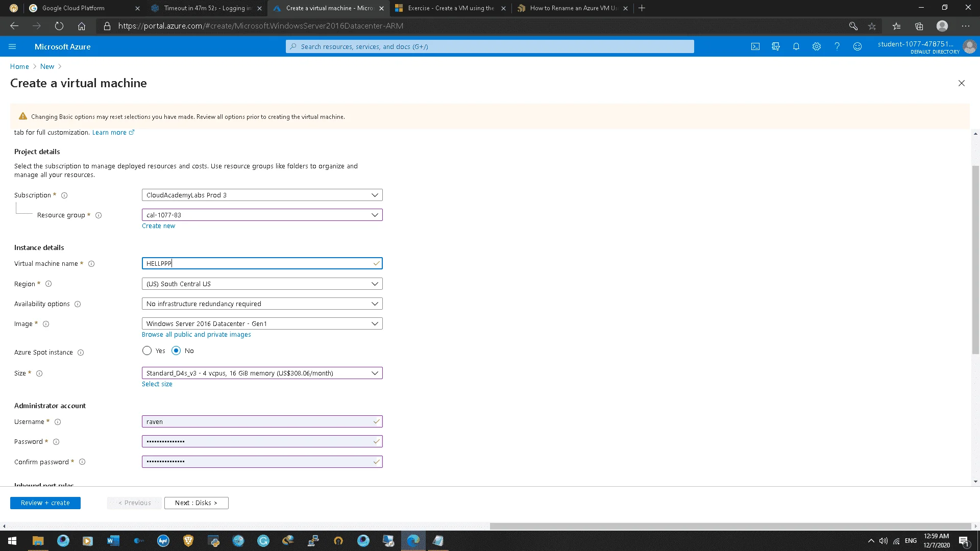
Task: Show info tooltip for Password
Action: [56, 442]
